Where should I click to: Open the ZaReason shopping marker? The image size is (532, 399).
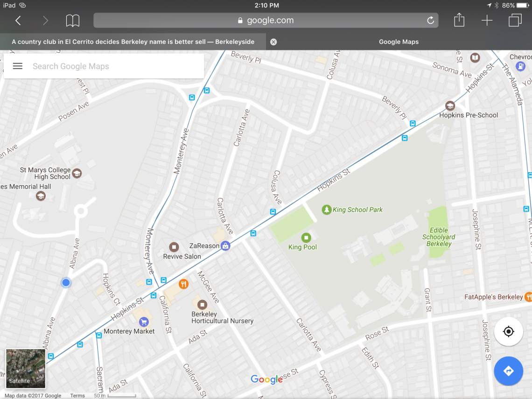(x=225, y=245)
